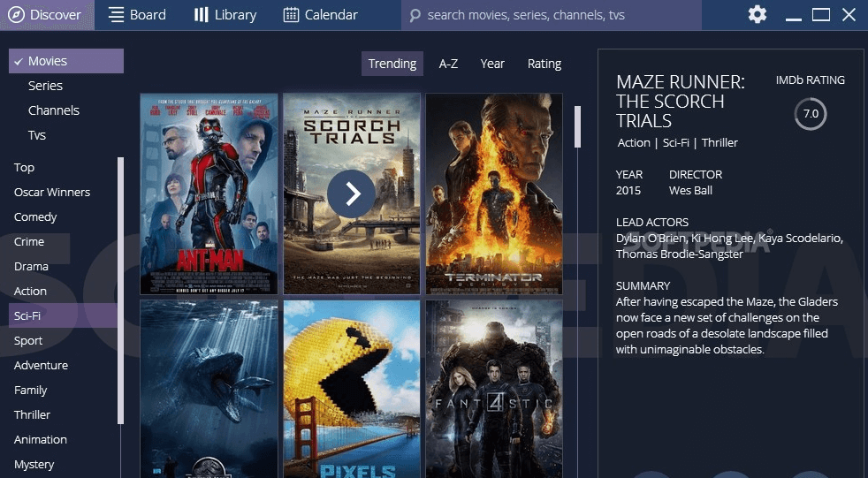Open the Calendar tab
868x478 pixels.
(x=321, y=15)
